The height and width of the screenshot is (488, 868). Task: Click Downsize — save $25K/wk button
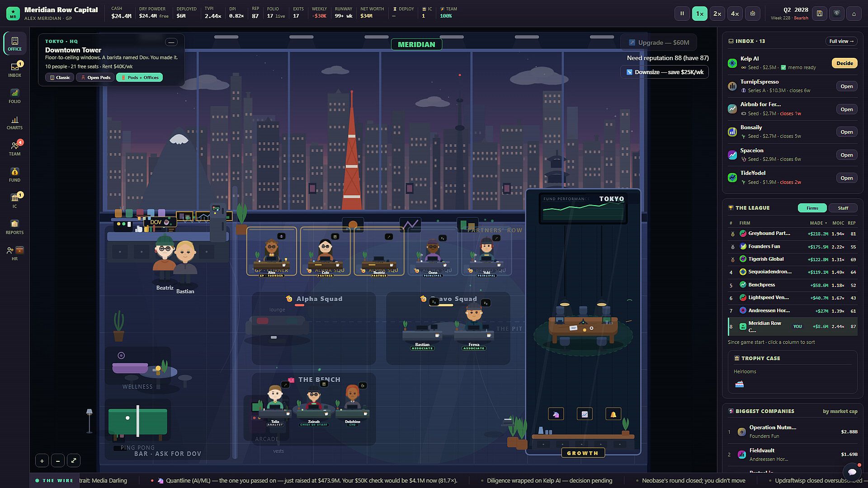pyautogui.click(x=665, y=72)
